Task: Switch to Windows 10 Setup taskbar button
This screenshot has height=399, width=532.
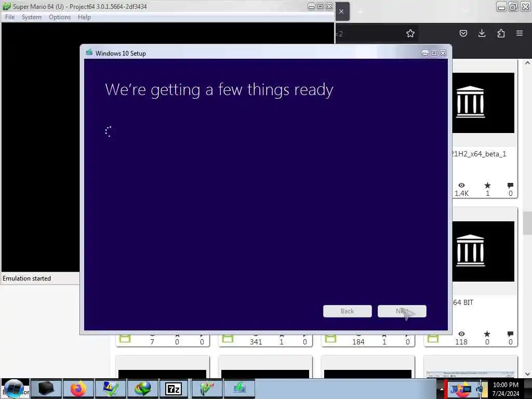Action: coord(240,389)
